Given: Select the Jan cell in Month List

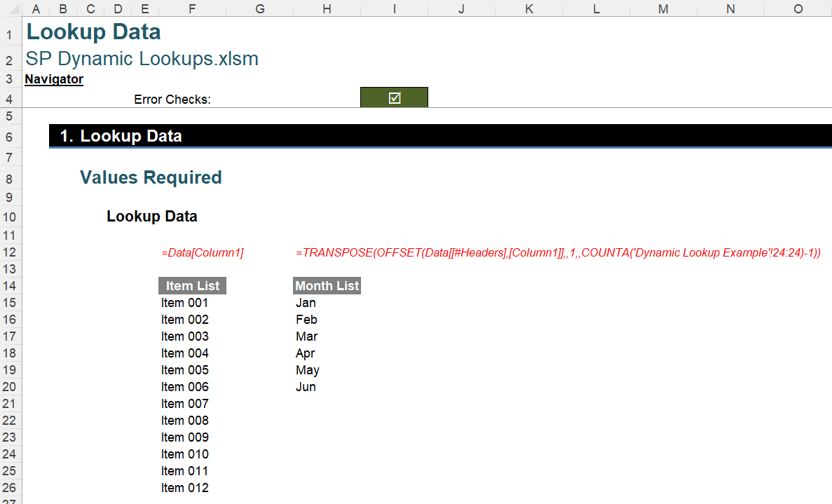Looking at the screenshot, I should click(x=306, y=302).
